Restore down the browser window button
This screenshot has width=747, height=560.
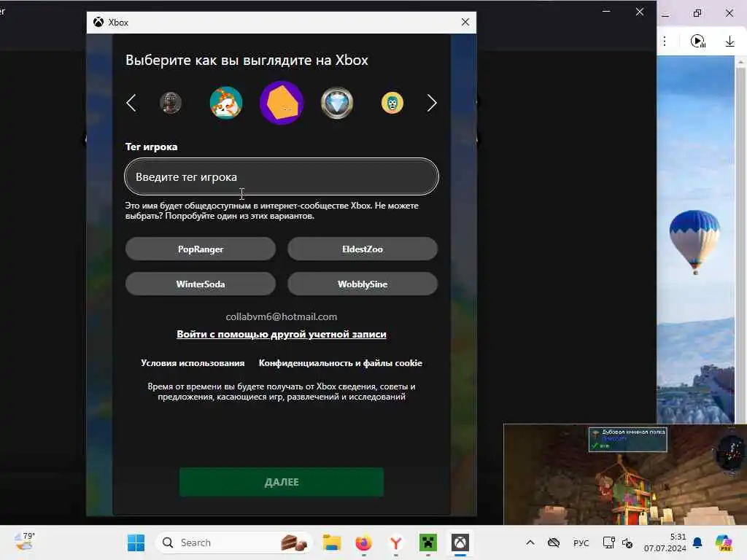point(697,13)
